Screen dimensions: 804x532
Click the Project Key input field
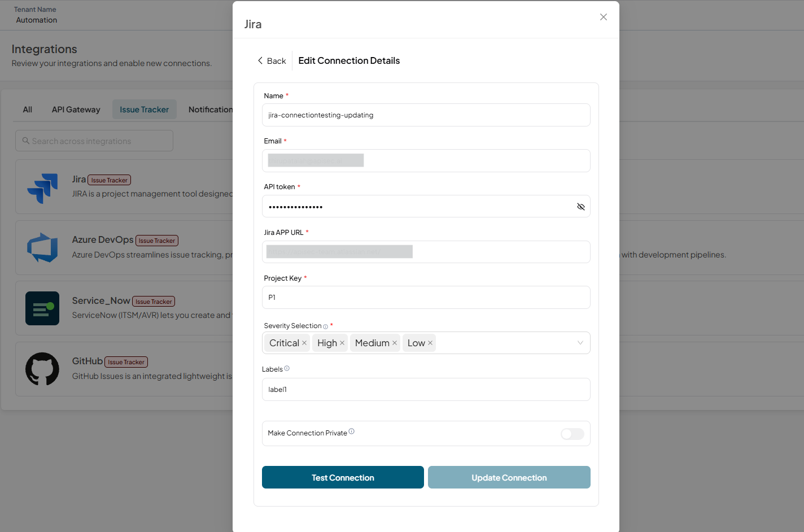426,297
